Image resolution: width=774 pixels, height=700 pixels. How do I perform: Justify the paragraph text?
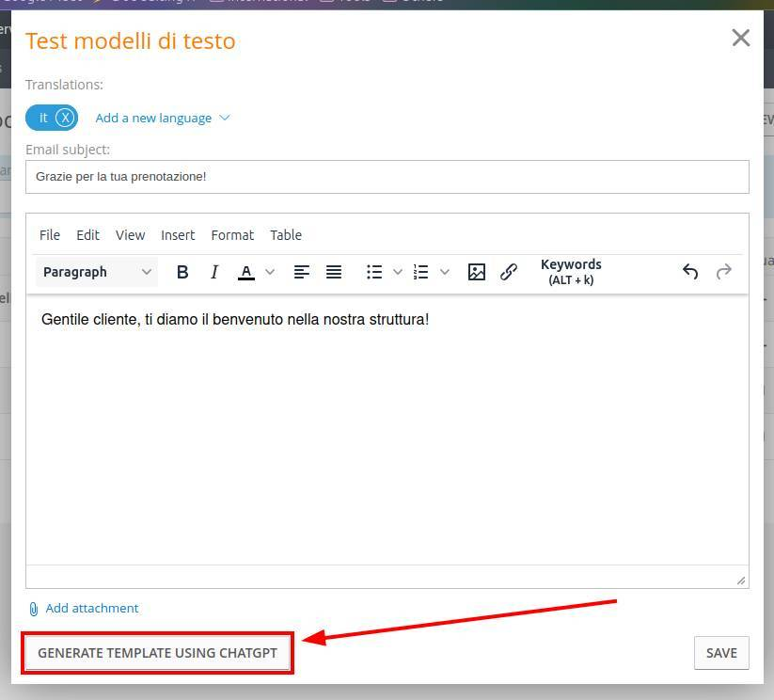coord(334,272)
